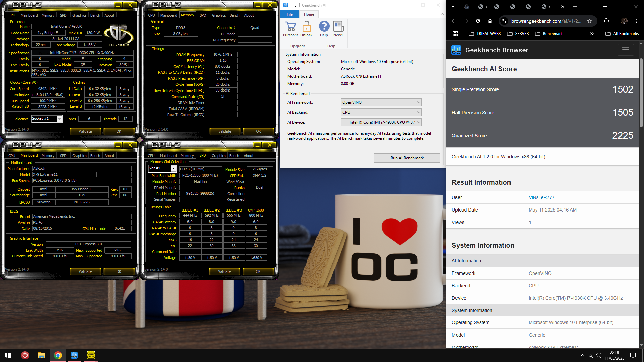Launch the red power app from taskbar
The height and width of the screenshot is (362, 644).
[x=25, y=355]
